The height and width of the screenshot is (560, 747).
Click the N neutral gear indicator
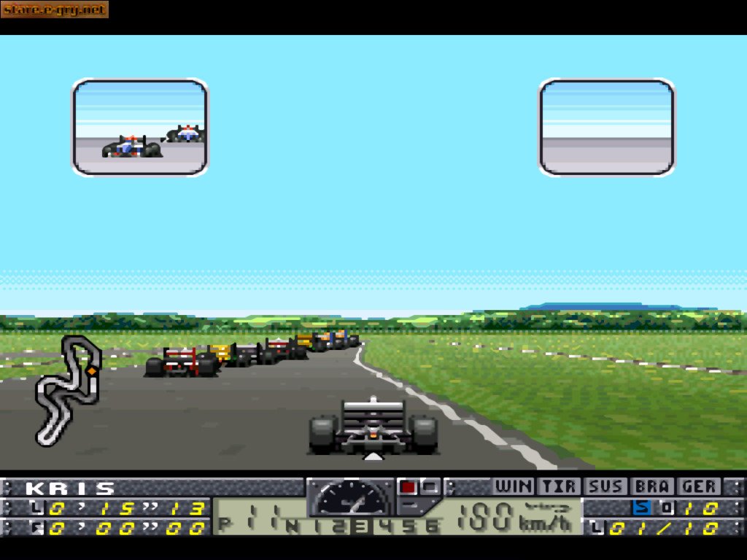292,526
